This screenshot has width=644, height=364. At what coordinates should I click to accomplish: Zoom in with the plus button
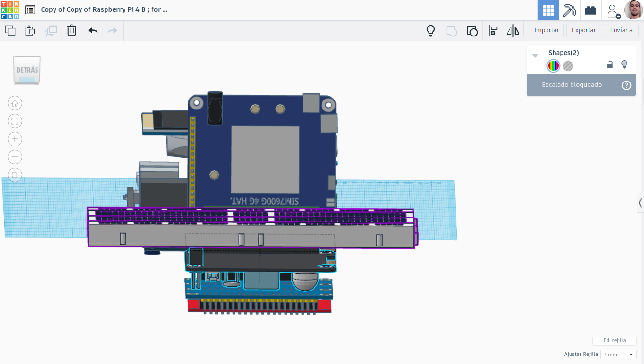click(x=15, y=139)
